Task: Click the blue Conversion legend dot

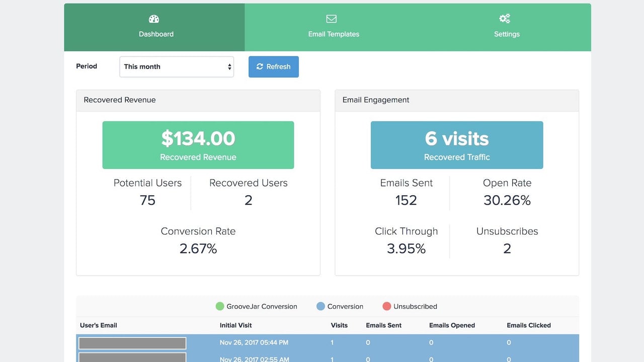Action: click(x=320, y=306)
